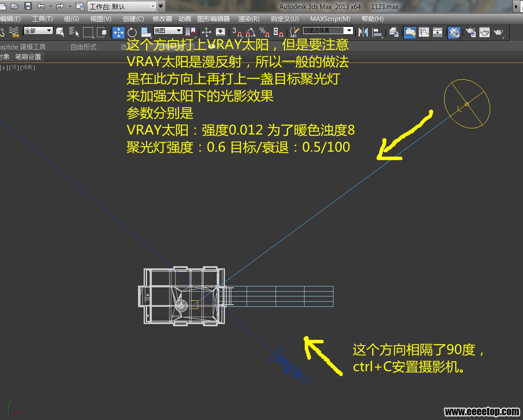This screenshot has width=523, height=420.
Task: Expand quick access toolbar customize arrow
Action: point(161,6)
